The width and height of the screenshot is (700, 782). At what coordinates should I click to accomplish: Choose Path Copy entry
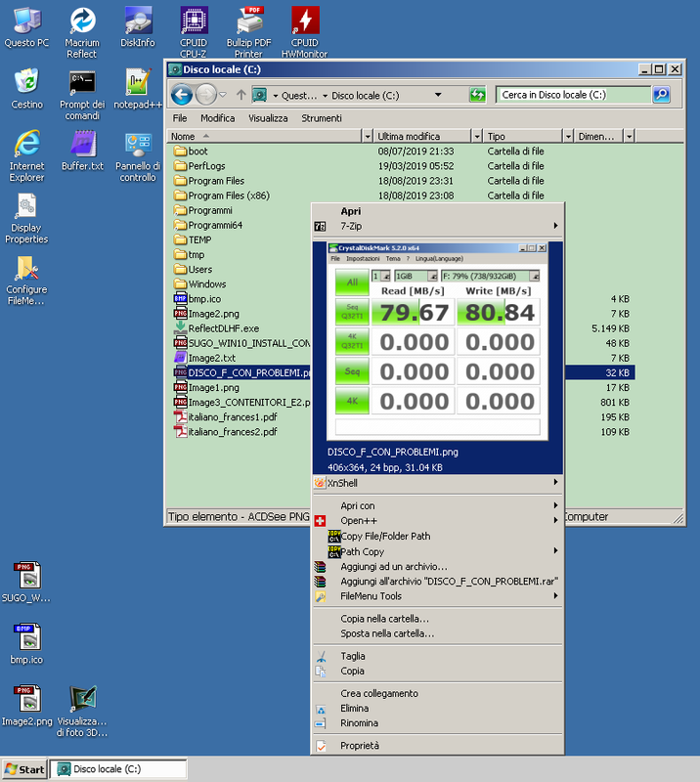pos(438,551)
